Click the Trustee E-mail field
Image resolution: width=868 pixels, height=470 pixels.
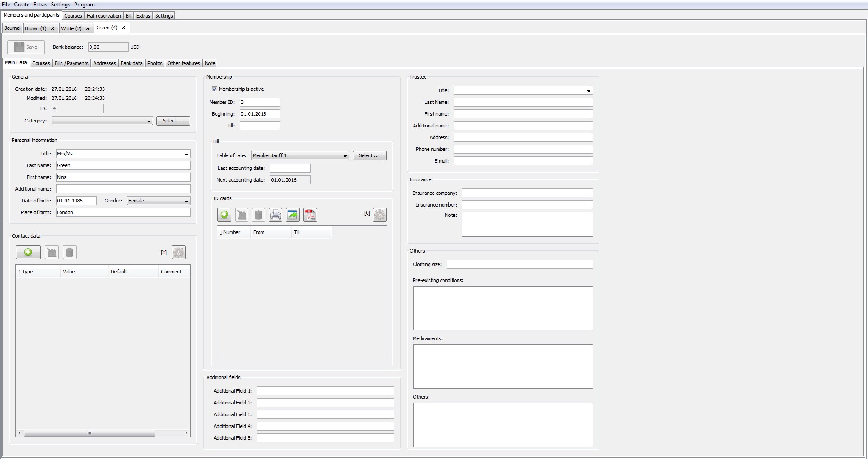[523, 161]
